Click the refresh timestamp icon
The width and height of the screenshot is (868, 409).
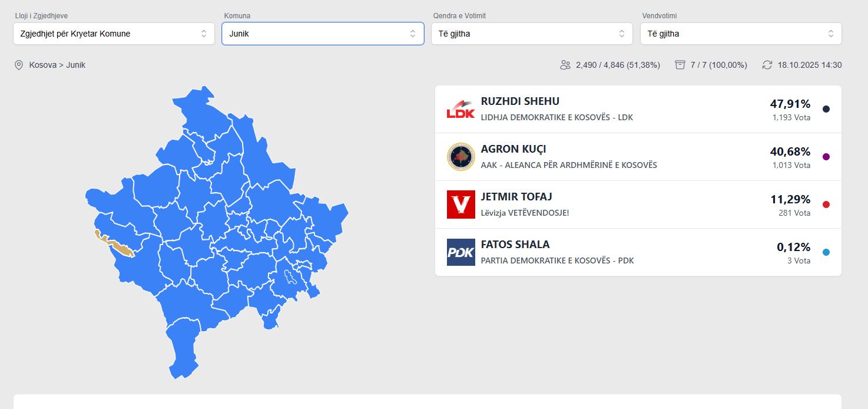point(767,65)
